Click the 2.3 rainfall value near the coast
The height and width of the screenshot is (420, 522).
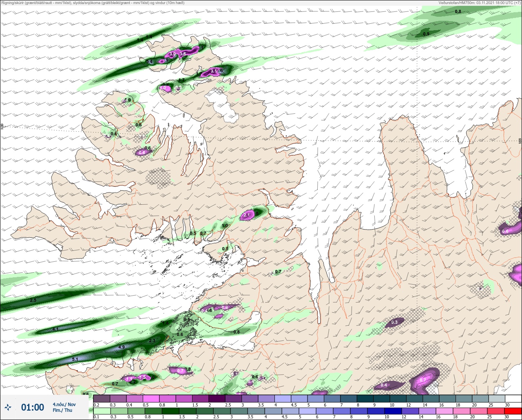click(152, 340)
